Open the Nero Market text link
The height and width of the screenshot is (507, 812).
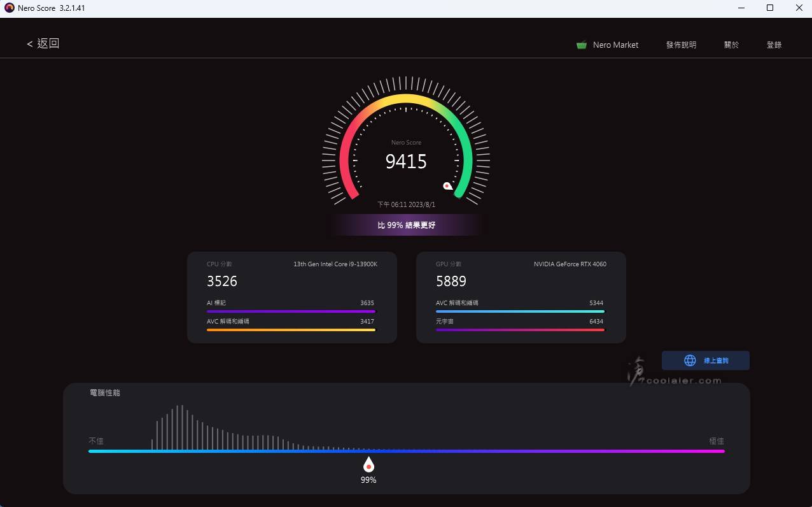pyautogui.click(x=615, y=45)
